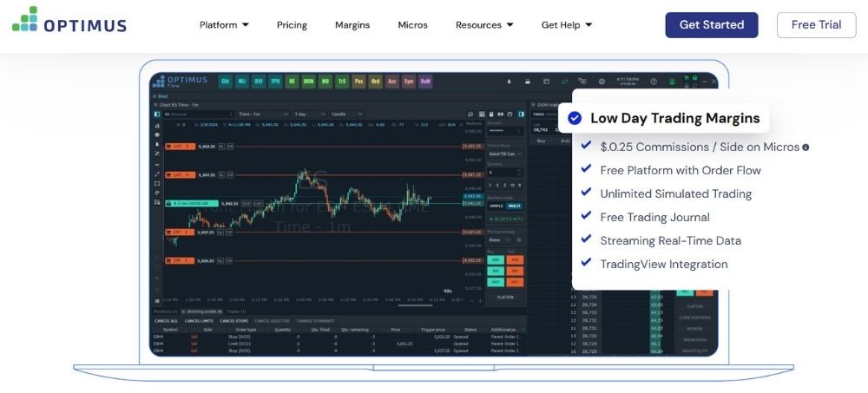The height and width of the screenshot is (393, 868).
Task: Select the MULTI brackets mode toggle
Action: 516,206
